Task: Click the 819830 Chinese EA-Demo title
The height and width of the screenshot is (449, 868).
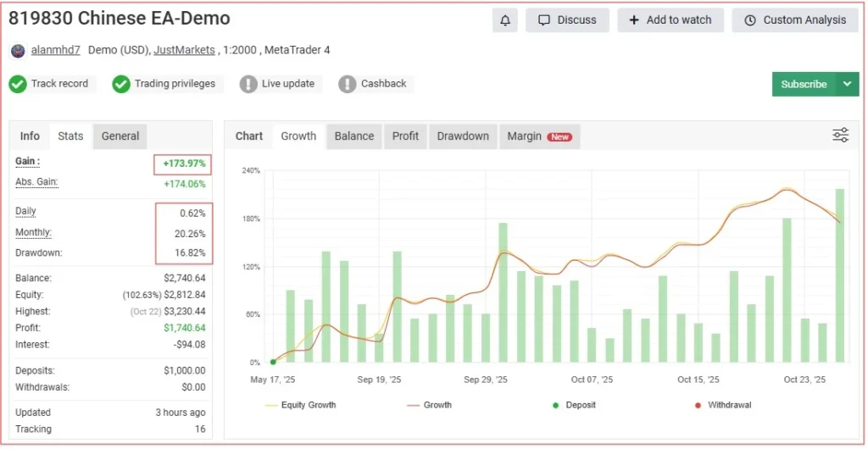Action: coord(119,19)
